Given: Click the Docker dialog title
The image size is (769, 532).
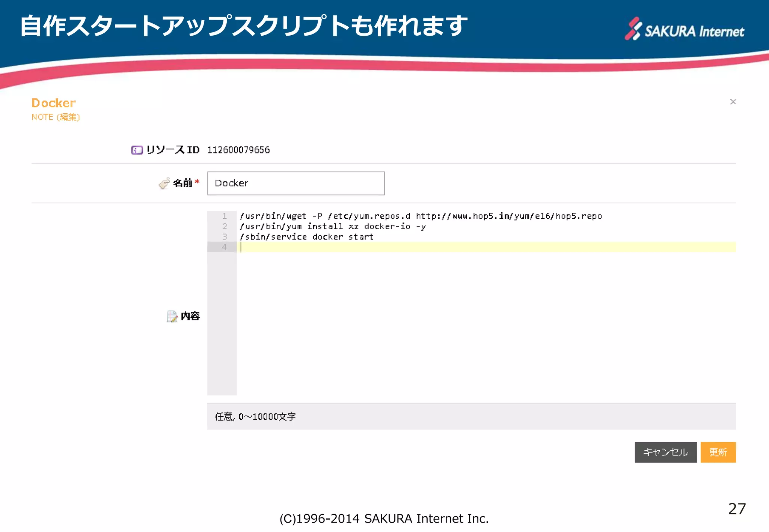Looking at the screenshot, I should [54, 103].
